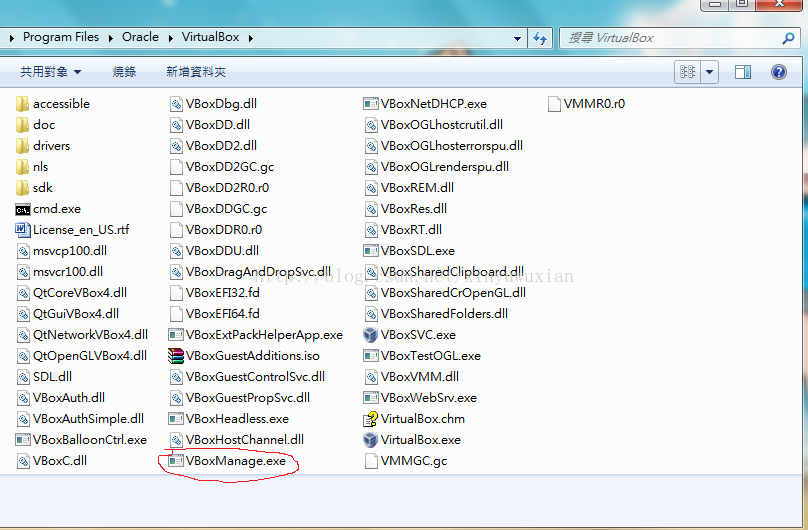Viewport: 808px width, 530px height.
Task: Select the file SDL.dll
Action: pyautogui.click(x=44, y=377)
